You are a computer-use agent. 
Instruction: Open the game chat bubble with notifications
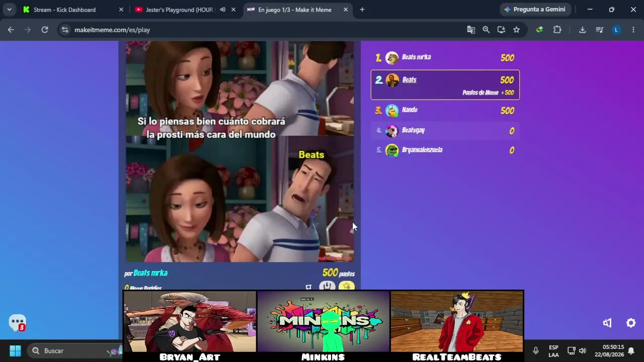click(17, 322)
